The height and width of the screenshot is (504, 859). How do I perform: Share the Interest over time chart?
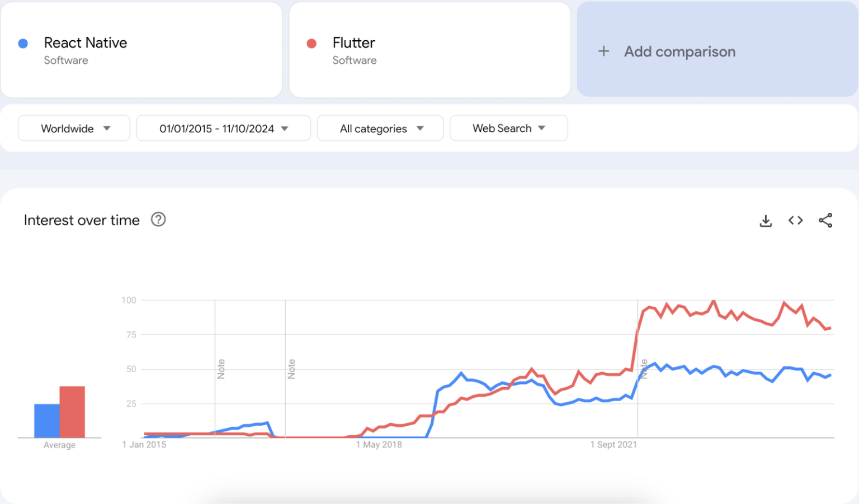point(825,220)
